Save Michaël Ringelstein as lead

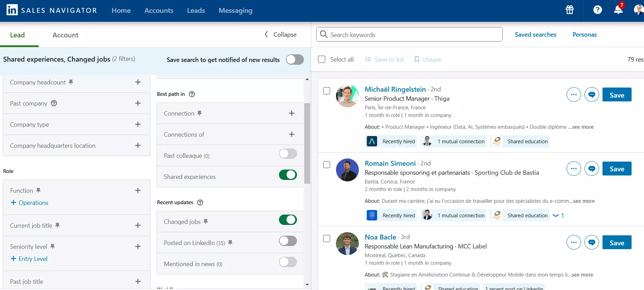[x=617, y=94]
